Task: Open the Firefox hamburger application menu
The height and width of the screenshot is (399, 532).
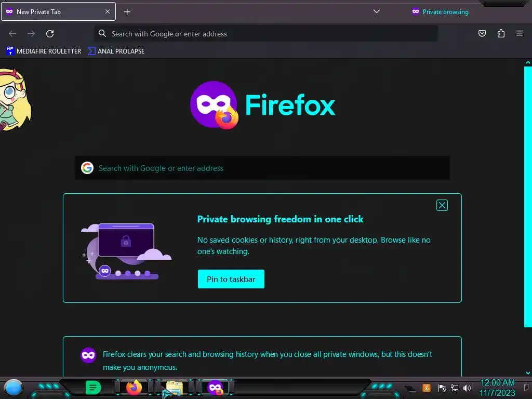Action: click(519, 33)
